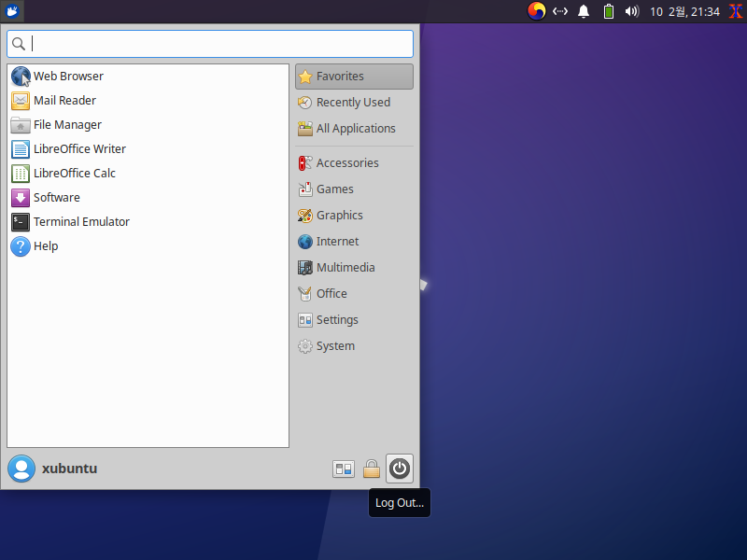The width and height of the screenshot is (747, 560).
Task: Launch Web Browser from favorites
Action: tap(148, 77)
